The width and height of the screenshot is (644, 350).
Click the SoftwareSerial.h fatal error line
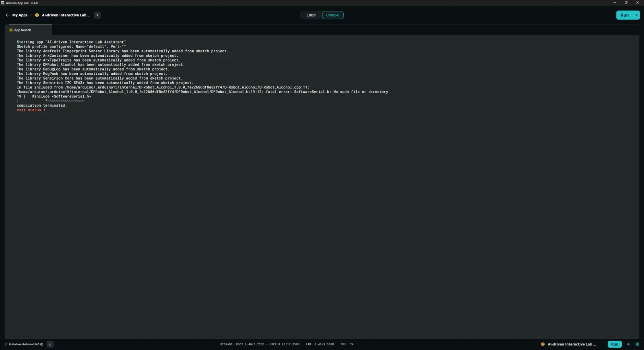click(202, 92)
